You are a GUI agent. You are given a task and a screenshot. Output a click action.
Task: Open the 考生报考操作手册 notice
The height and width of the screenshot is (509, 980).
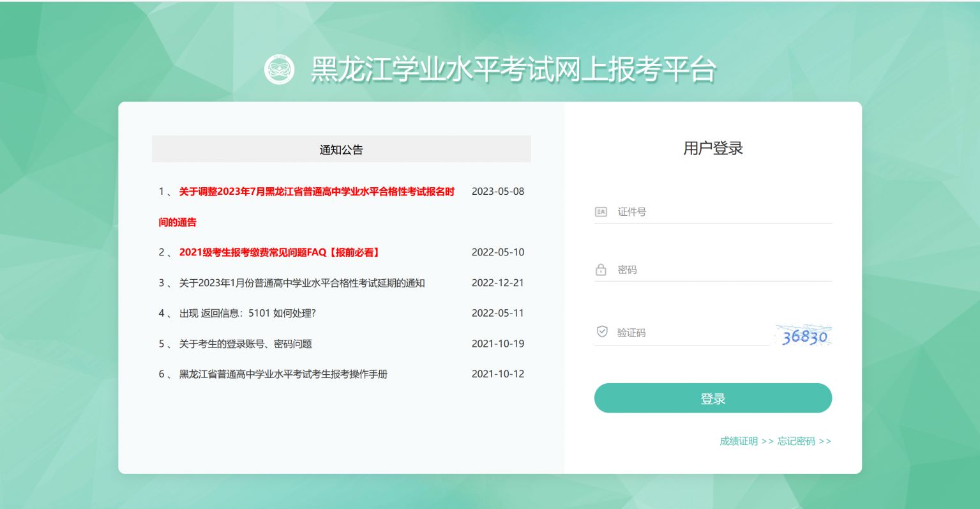pyautogui.click(x=283, y=374)
